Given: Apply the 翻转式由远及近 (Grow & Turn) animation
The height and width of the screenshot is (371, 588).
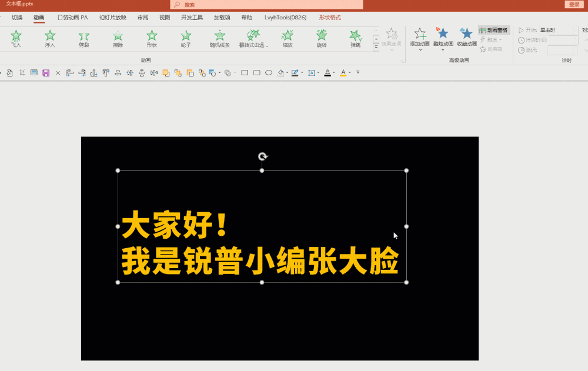Looking at the screenshot, I should pyautogui.click(x=253, y=39).
